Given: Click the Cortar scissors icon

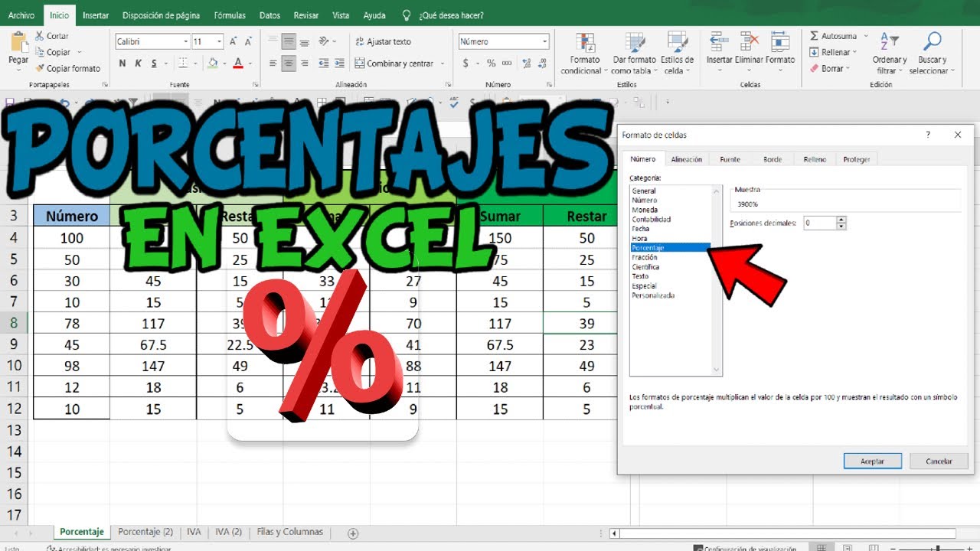Looking at the screenshot, I should (39, 36).
